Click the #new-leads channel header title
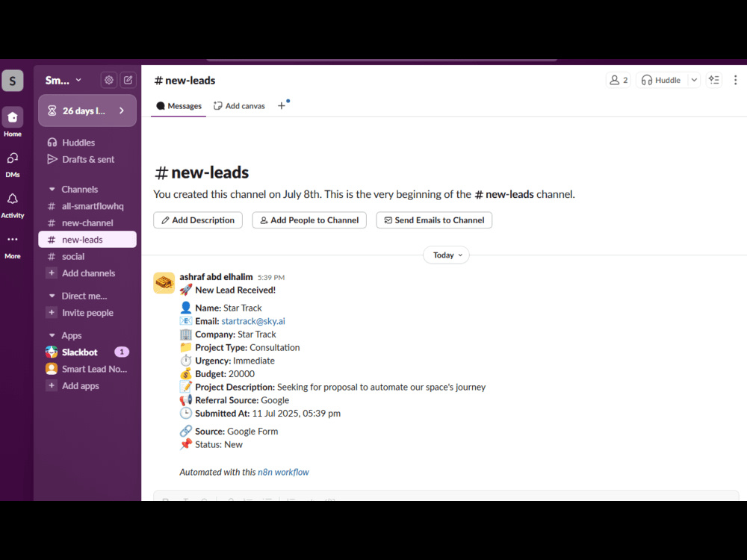The width and height of the screenshot is (747, 560). point(185,81)
